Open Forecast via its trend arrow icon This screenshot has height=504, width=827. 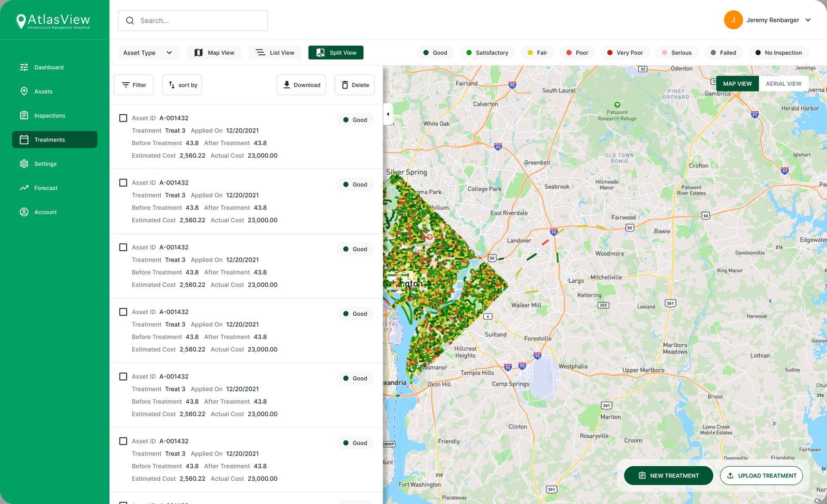24,188
